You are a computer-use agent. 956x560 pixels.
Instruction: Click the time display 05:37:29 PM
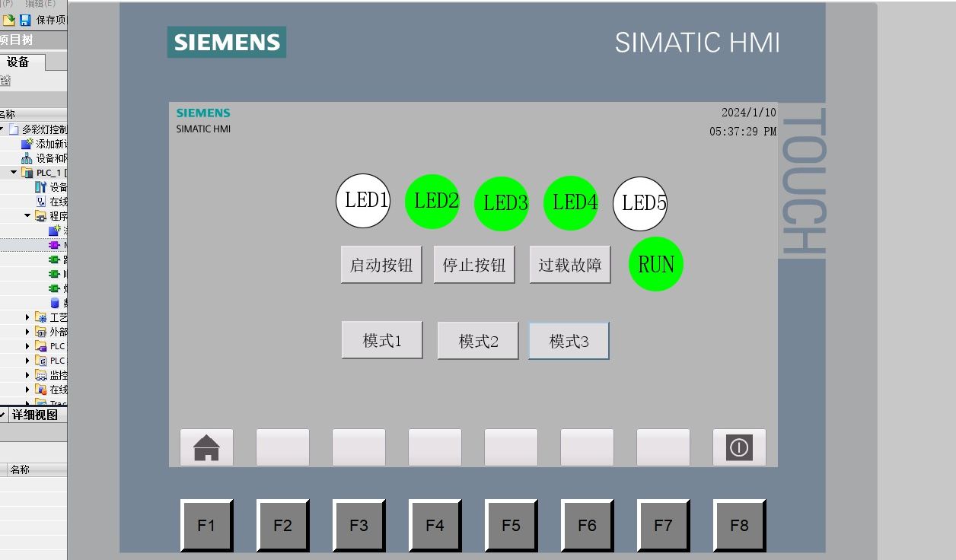[x=743, y=132]
